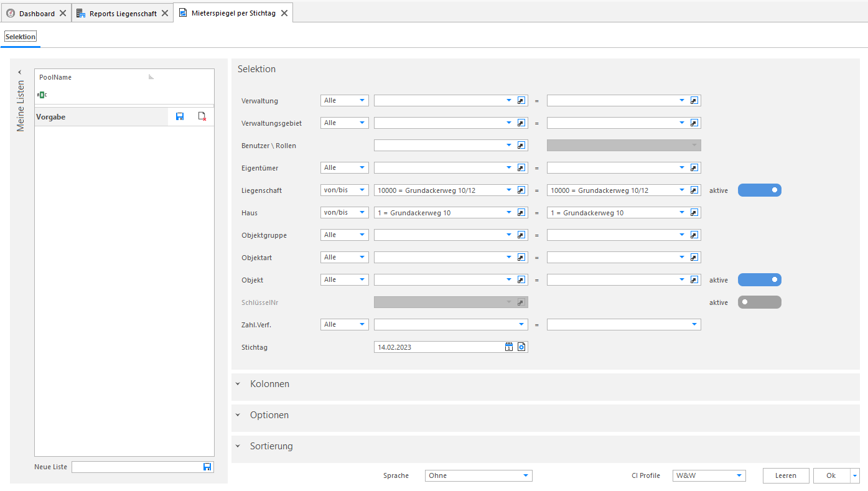This screenshot has width=868, height=491.
Task: Switch to the Reports Liegenschaft tab
Action: (123, 13)
